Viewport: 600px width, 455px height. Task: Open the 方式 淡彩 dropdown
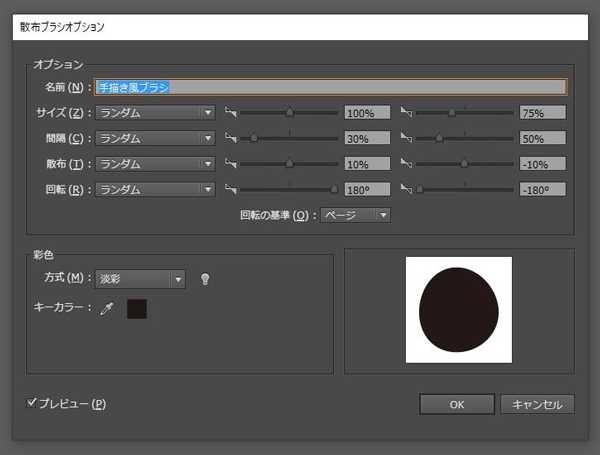[x=140, y=279]
